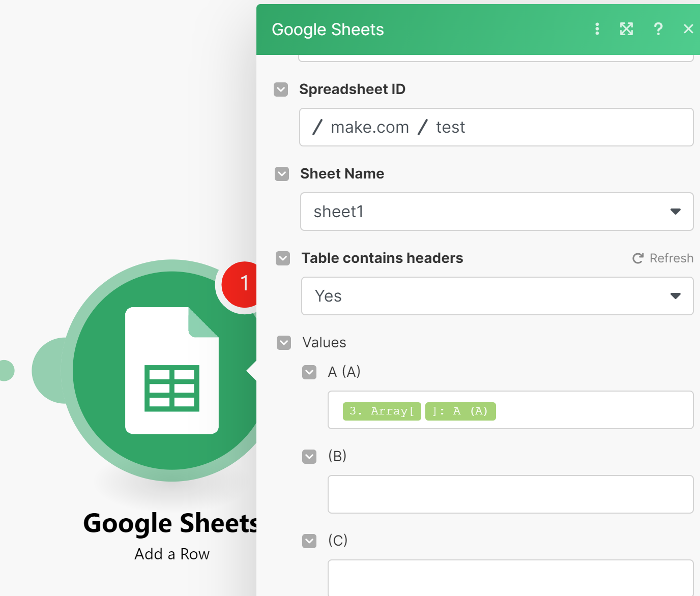Toggle the Sheet Name field arrow

click(x=282, y=174)
